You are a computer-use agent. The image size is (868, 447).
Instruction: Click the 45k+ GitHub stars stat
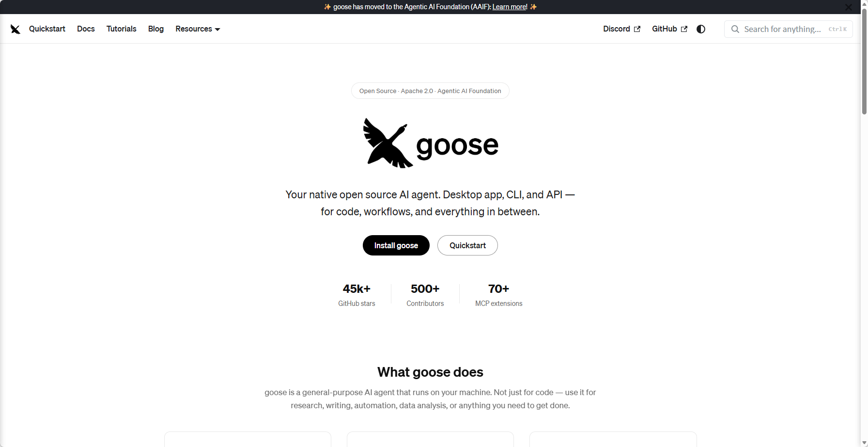(x=356, y=295)
